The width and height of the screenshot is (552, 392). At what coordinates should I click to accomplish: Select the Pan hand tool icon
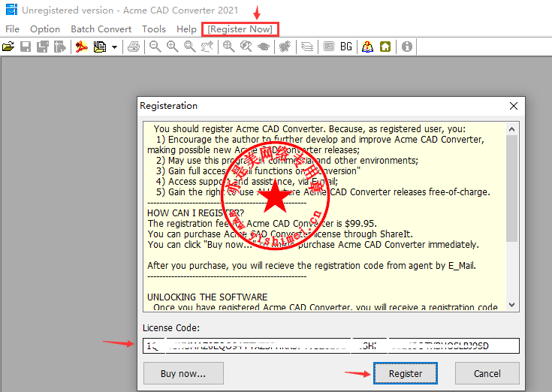(207, 47)
